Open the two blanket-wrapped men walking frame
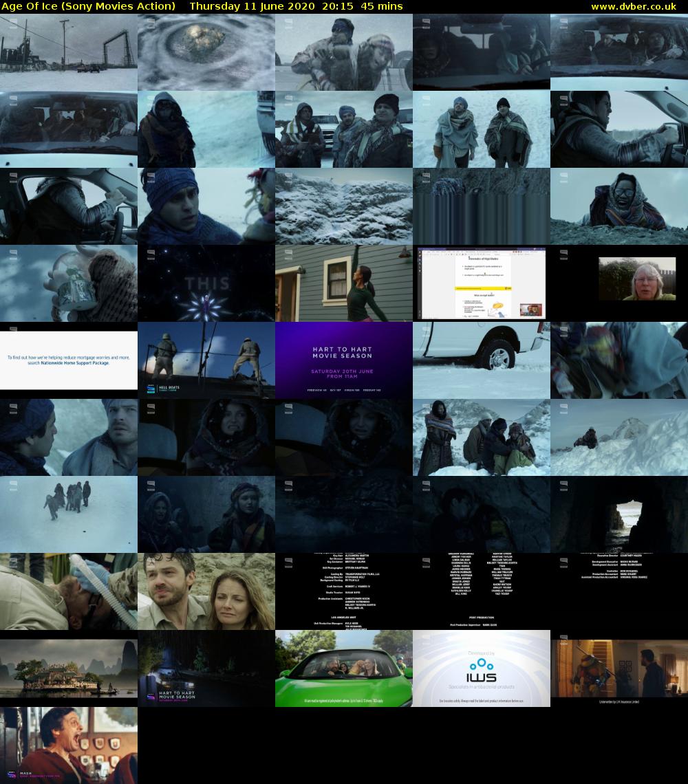The width and height of the screenshot is (688, 784). [482, 129]
